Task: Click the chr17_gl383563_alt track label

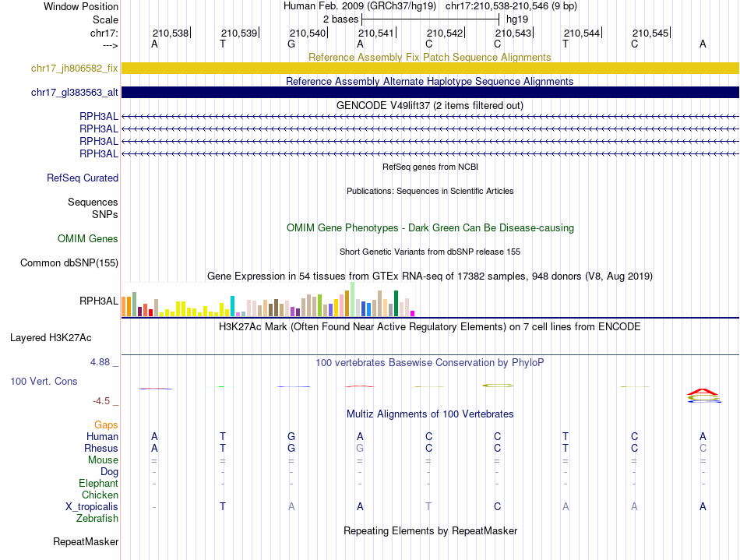Action: (x=74, y=93)
